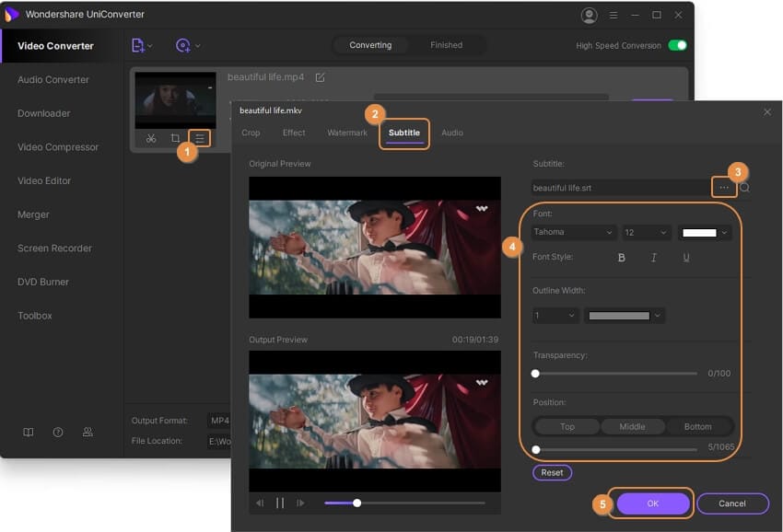The width and height of the screenshot is (783, 532).
Task: Set subtitle position to Middle
Action: [632, 427]
